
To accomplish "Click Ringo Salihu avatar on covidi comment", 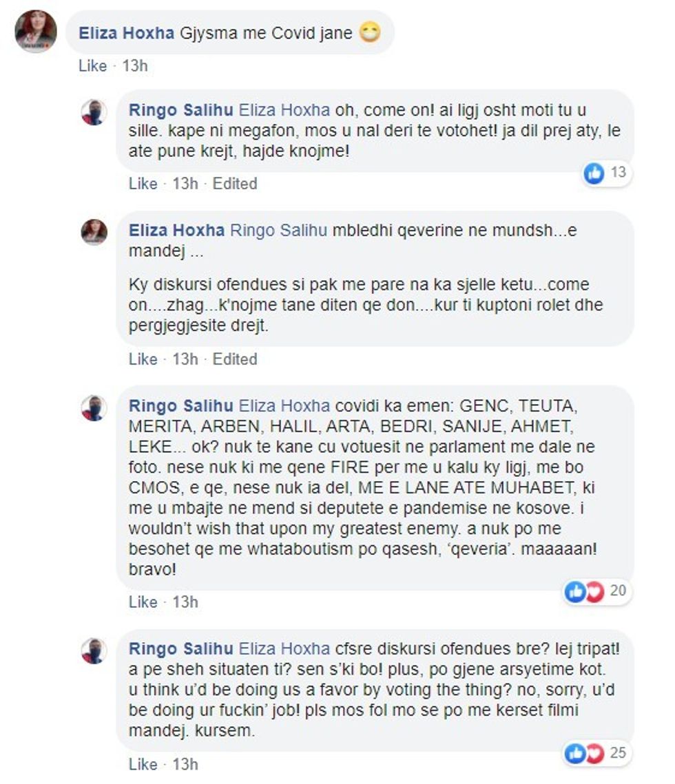I will coord(94,407).
